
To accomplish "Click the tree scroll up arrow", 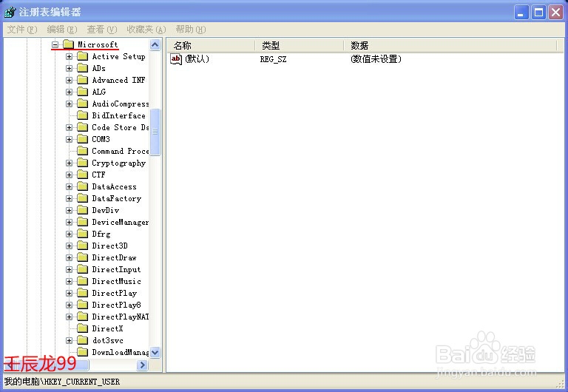I will [155, 45].
